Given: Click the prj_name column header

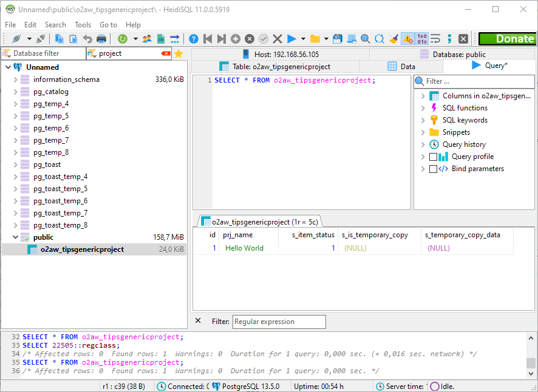Looking at the screenshot, I should tap(248, 235).
